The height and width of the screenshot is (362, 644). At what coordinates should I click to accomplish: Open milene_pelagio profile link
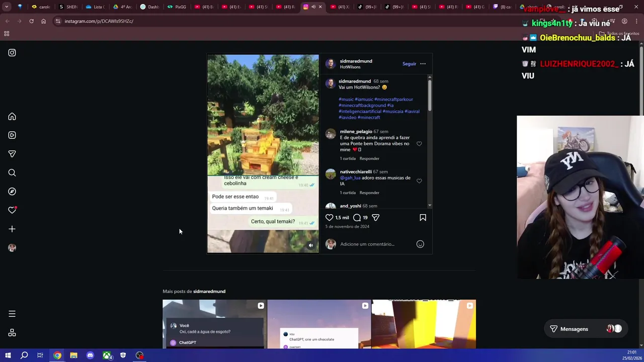tap(356, 132)
